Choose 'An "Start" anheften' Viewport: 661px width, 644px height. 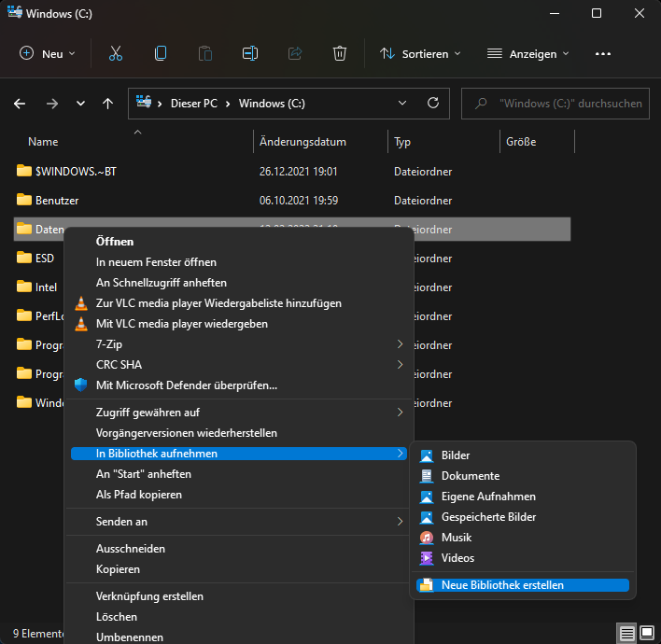click(144, 474)
